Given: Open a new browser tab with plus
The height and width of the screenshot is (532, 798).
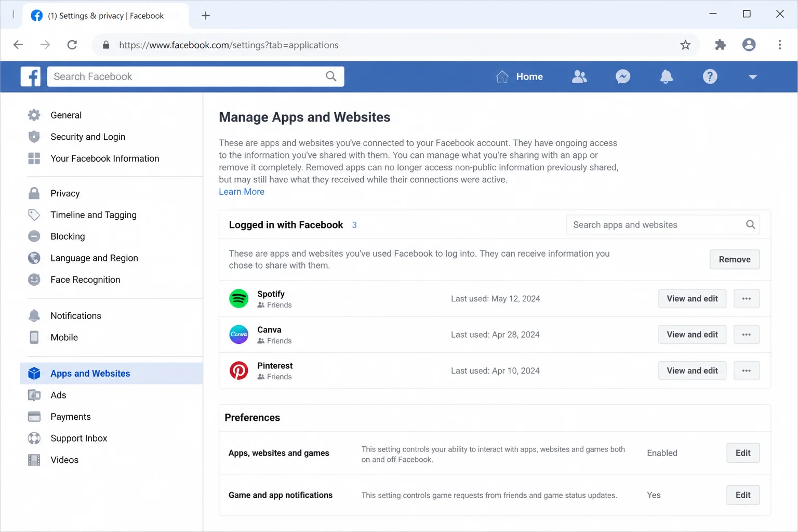Looking at the screenshot, I should coord(206,16).
